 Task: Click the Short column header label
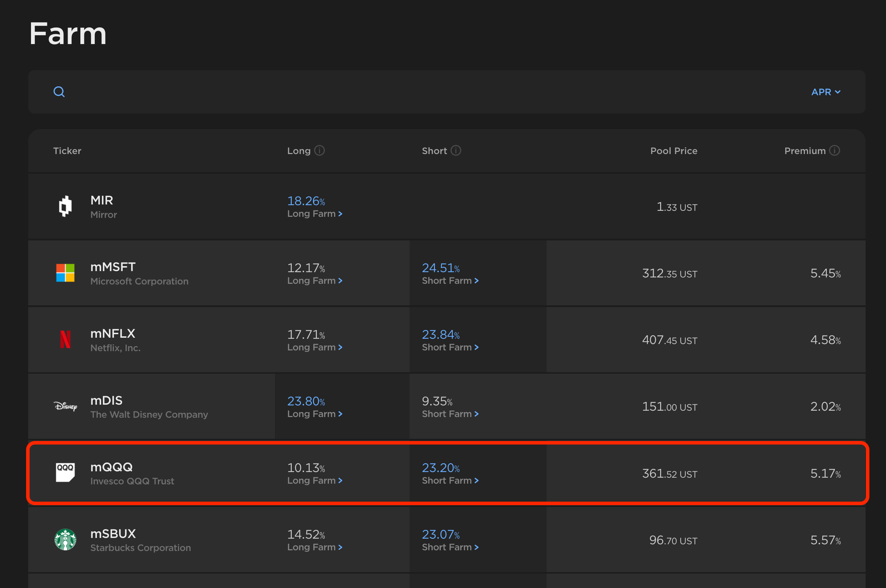pos(435,151)
